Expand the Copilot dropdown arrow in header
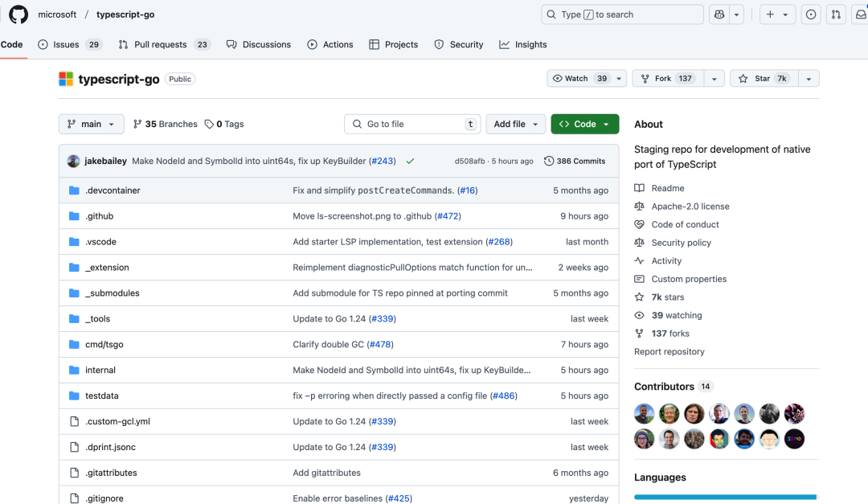The height and width of the screenshot is (504, 868). pyautogui.click(x=736, y=15)
